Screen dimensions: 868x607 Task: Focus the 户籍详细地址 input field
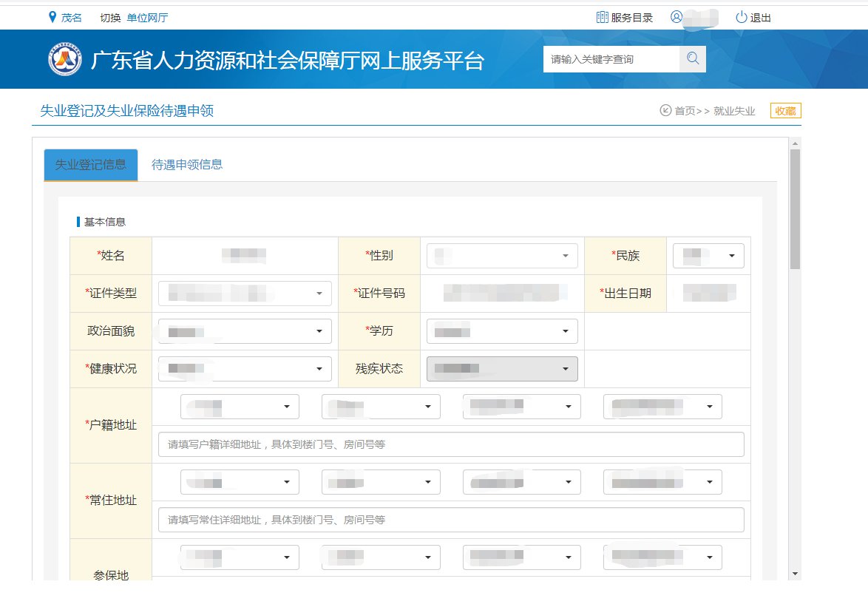(x=451, y=444)
